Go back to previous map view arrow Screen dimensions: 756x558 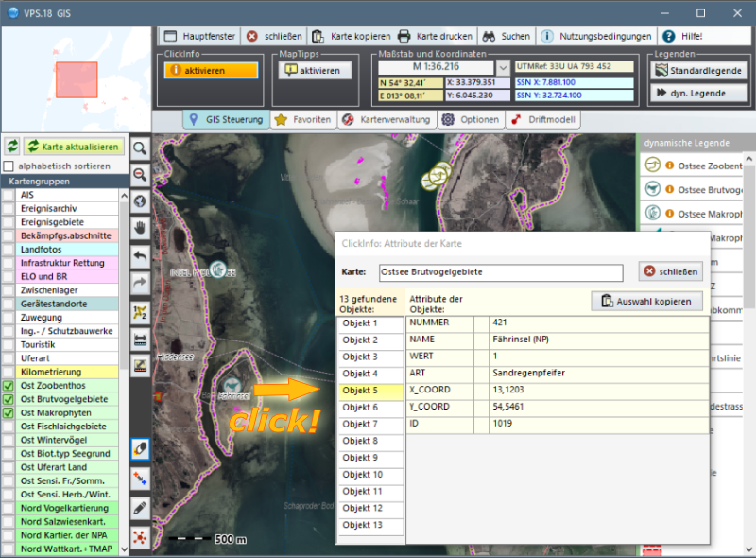click(140, 255)
